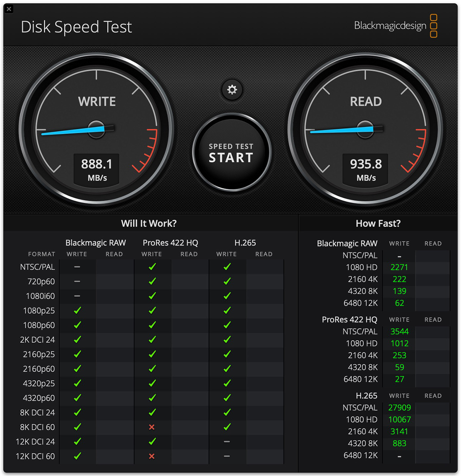This screenshot has width=461, height=476.
Task: Click the red X for ProRes 8K DCI 60
Action: pyautogui.click(x=152, y=427)
